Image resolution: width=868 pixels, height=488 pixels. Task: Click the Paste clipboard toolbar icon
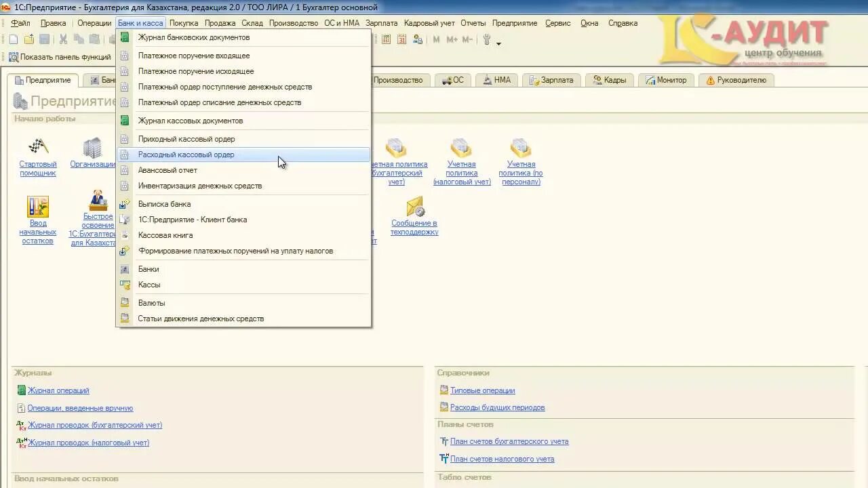pos(95,40)
